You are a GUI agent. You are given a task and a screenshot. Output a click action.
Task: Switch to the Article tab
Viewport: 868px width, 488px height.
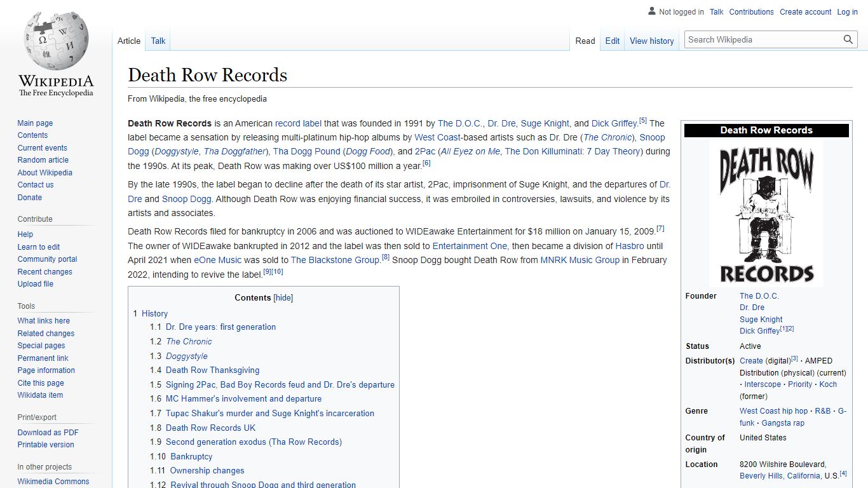pyautogui.click(x=129, y=41)
